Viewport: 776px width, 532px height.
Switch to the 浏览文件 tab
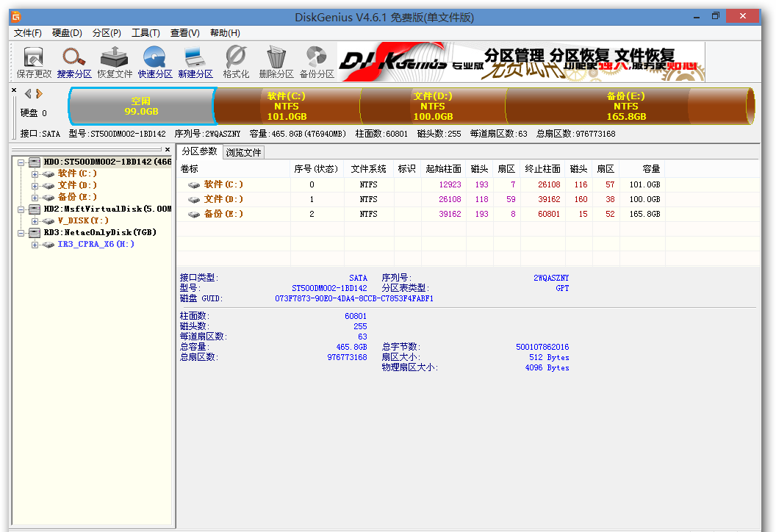point(243,152)
